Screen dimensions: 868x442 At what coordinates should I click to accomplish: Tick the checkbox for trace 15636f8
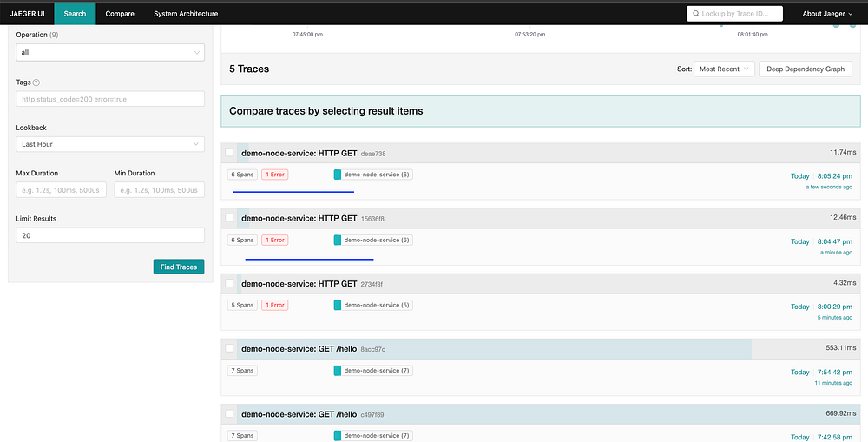click(x=229, y=218)
